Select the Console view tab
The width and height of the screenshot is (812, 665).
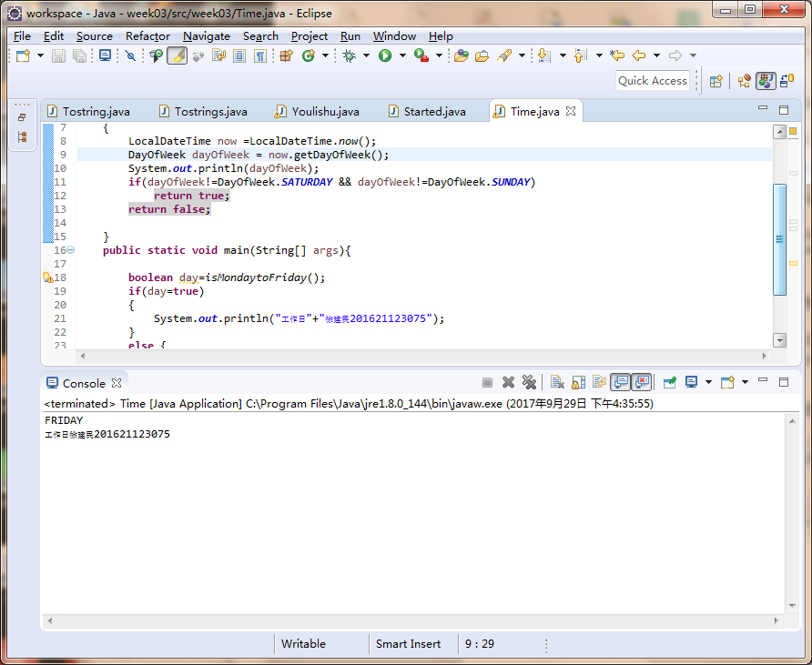(x=84, y=384)
